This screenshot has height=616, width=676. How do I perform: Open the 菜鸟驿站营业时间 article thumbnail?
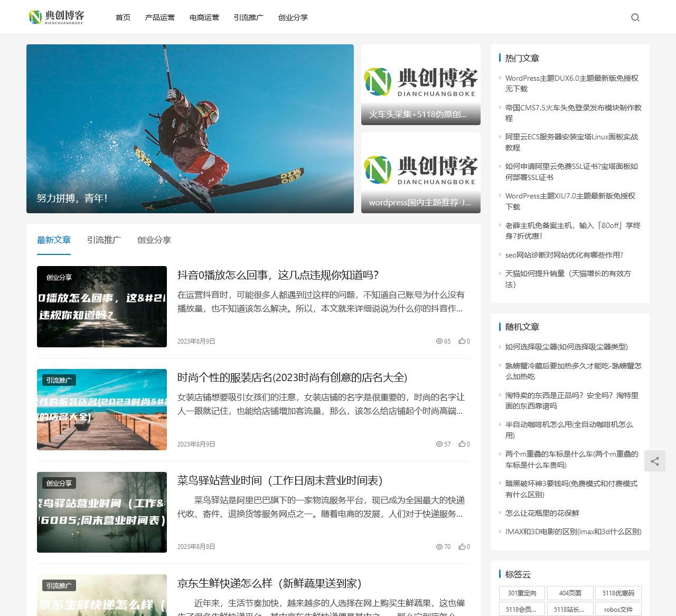pos(102,512)
